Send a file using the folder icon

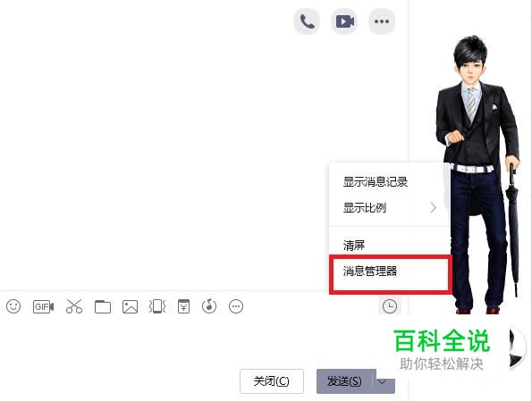point(103,306)
